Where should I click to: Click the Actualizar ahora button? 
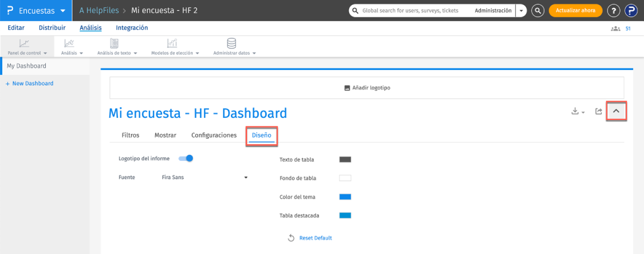(x=575, y=11)
